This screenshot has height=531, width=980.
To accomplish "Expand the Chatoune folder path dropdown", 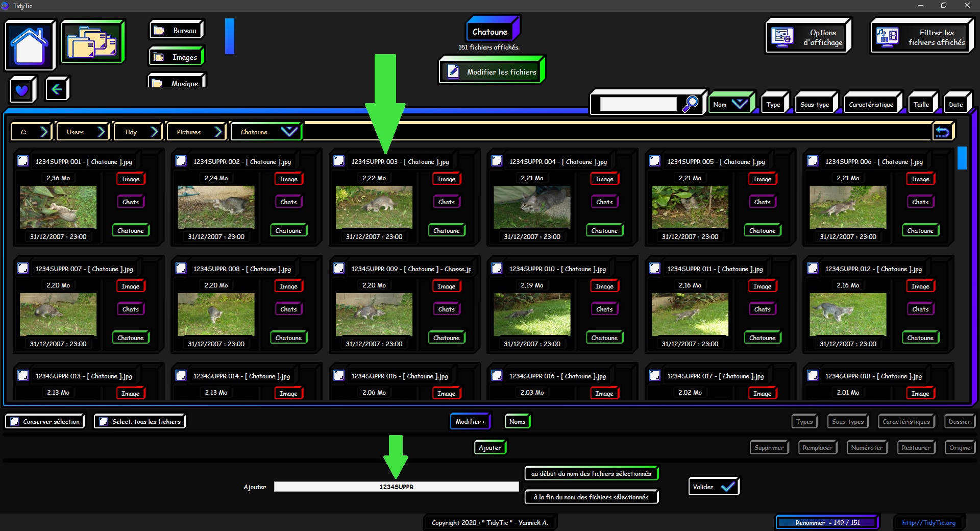I will [x=289, y=132].
